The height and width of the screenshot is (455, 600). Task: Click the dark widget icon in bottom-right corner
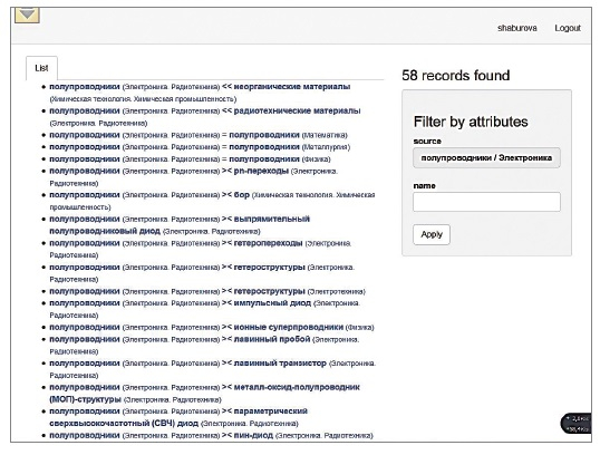coord(578,423)
